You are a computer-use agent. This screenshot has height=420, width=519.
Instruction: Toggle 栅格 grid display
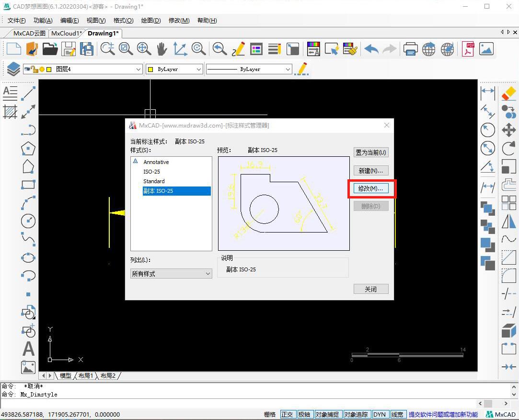tap(270, 414)
